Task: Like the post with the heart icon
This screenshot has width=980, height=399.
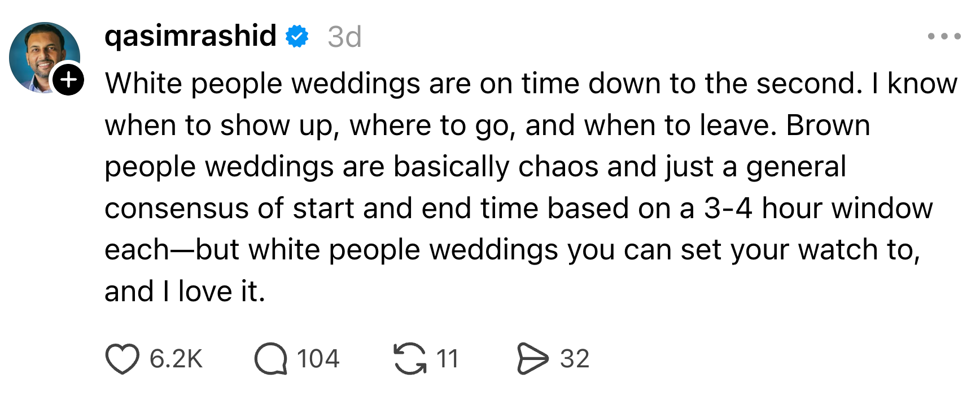Action: (122, 359)
